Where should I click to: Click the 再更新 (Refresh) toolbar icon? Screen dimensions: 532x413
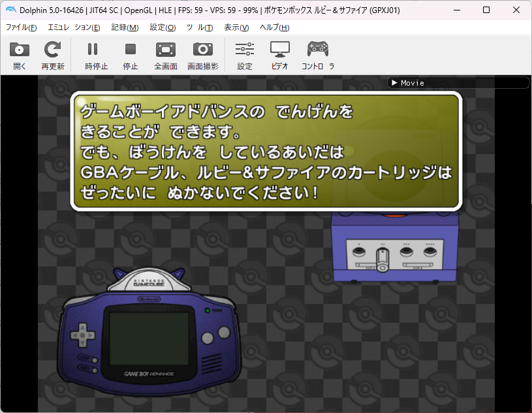[x=53, y=56]
